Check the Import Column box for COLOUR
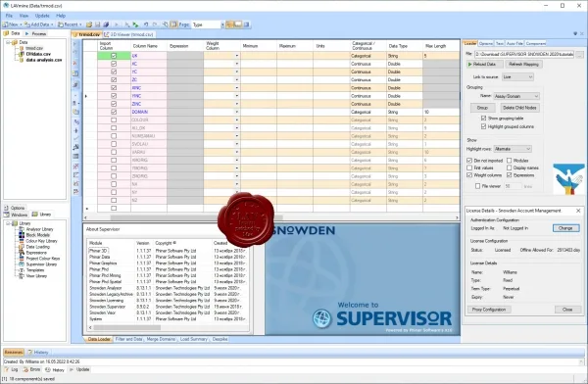The height and width of the screenshot is (384, 588). 114,120
